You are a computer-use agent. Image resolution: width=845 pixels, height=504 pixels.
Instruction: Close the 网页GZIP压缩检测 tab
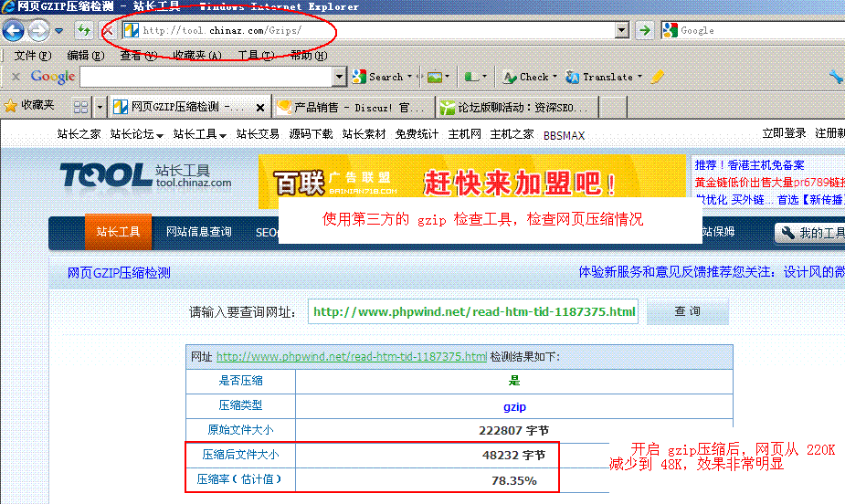260,108
